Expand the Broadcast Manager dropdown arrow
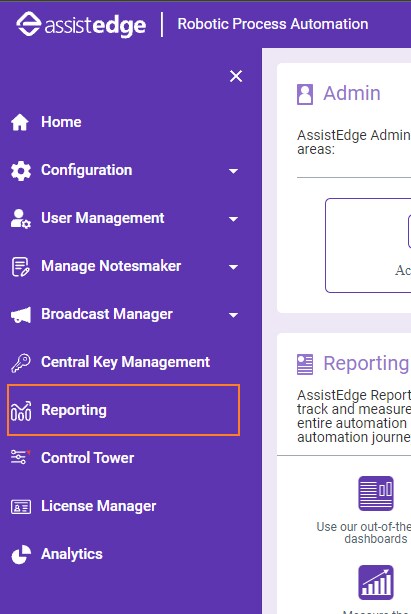 233,315
